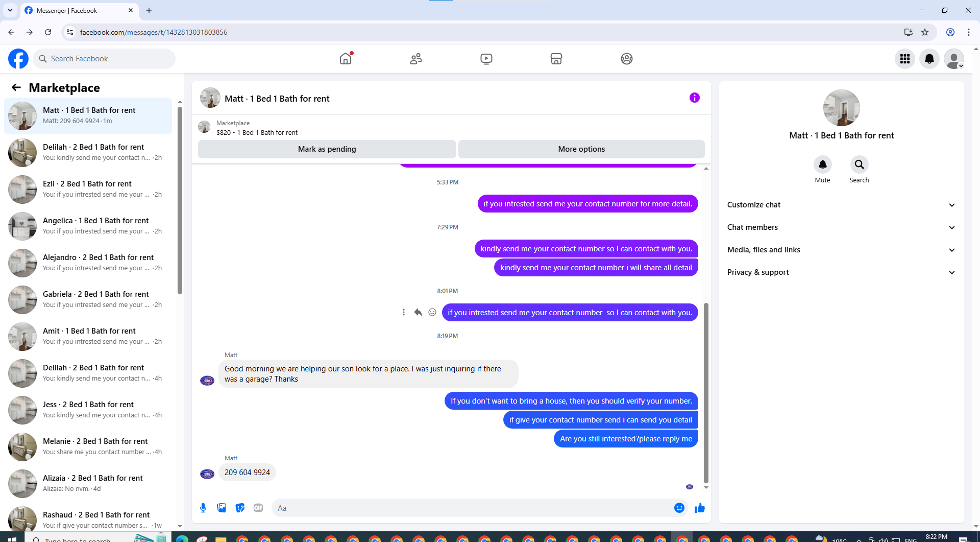980x542 pixels.
Task: Open Matt 1 Bed 1 Bath conversation
Action: [88, 116]
